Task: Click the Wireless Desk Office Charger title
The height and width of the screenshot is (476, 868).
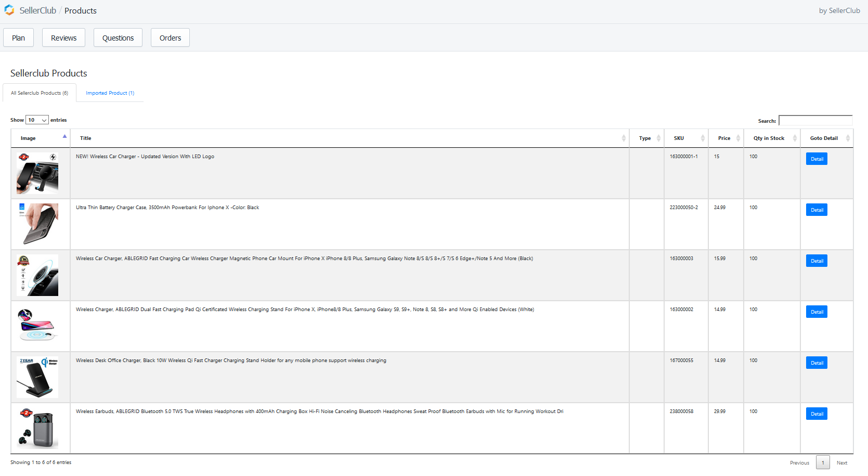Action: (231, 360)
